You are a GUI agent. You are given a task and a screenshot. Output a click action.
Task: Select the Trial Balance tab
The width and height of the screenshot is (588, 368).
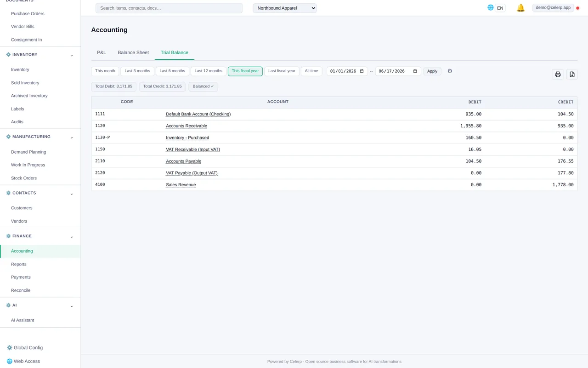(175, 52)
